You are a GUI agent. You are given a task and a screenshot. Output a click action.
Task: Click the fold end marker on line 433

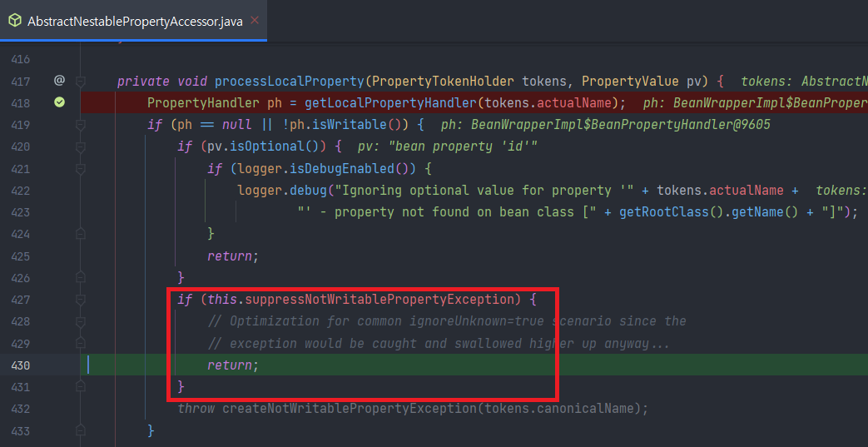81,430
